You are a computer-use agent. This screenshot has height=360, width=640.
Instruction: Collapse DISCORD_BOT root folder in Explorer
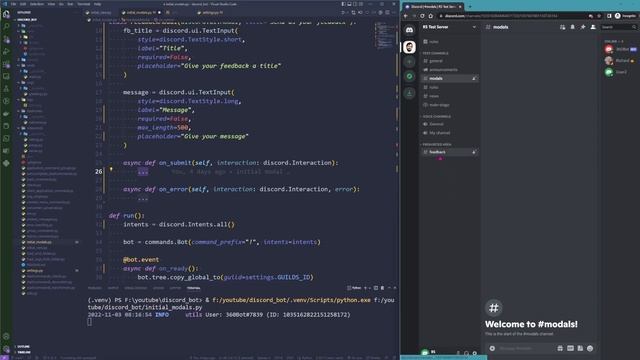coord(27,20)
